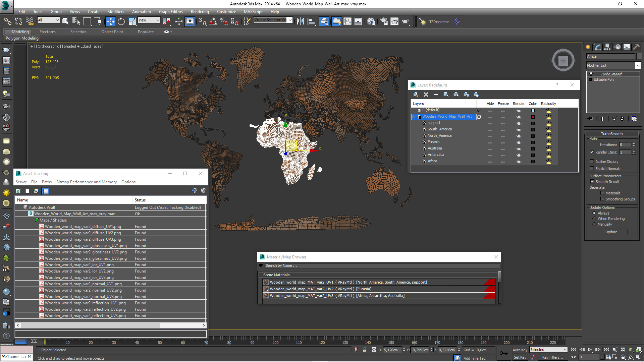The width and height of the screenshot is (644, 362).
Task: Click the Bind to Space Warp icon
Action: [x=30, y=22]
